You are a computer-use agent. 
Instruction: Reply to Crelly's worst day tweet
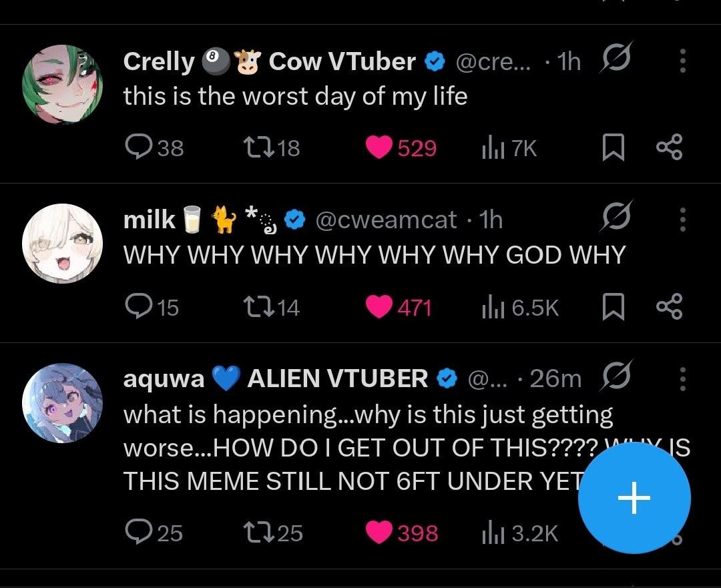[x=138, y=148]
